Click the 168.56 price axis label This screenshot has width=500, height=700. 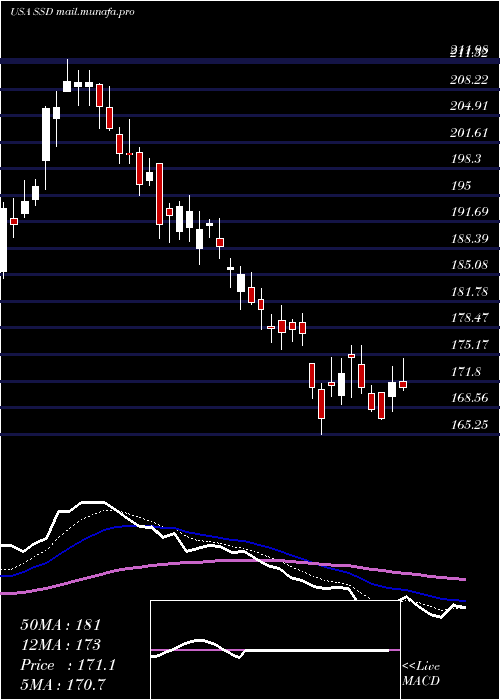click(469, 398)
